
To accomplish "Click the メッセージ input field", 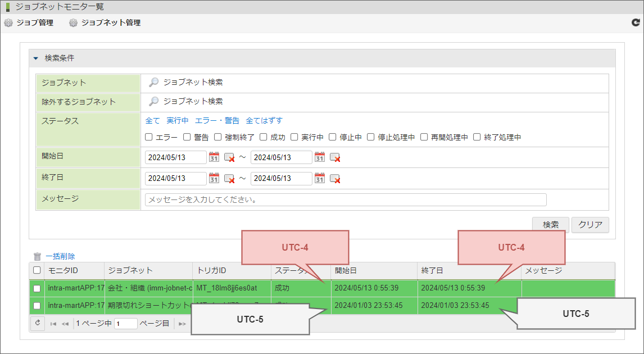I will point(345,200).
